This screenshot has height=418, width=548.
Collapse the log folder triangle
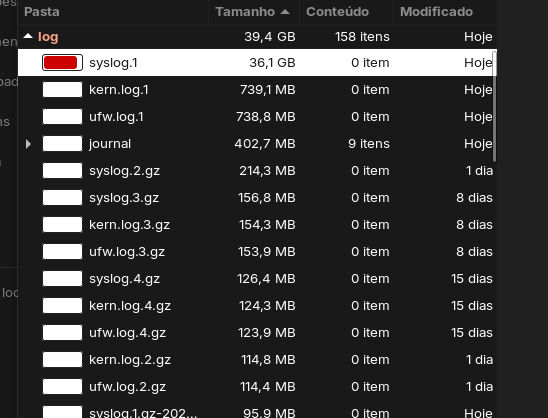(x=28, y=36)
